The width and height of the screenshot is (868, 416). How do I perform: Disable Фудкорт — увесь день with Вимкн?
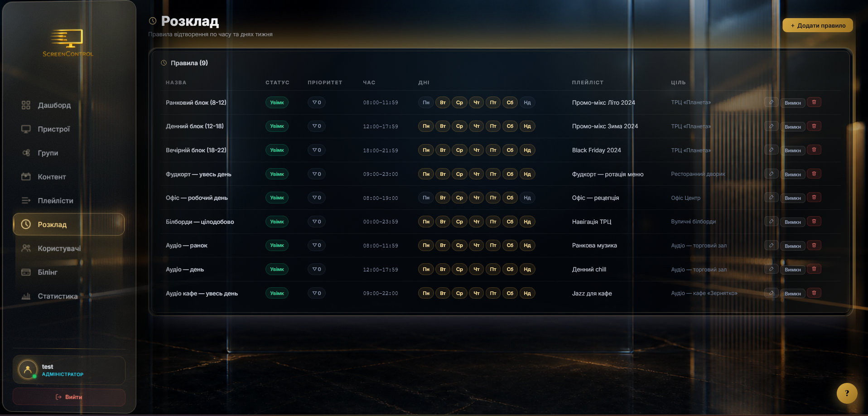pos(793,174)
